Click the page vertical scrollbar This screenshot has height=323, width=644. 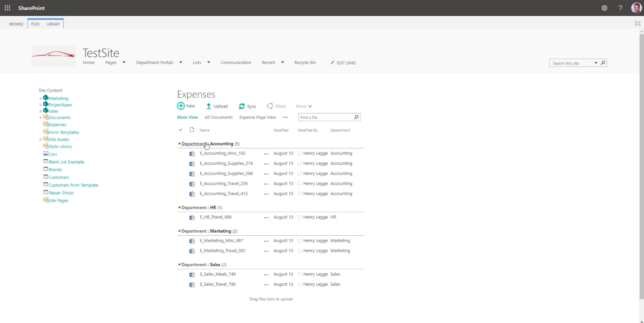pyautogui.click(x=641, y=166)
